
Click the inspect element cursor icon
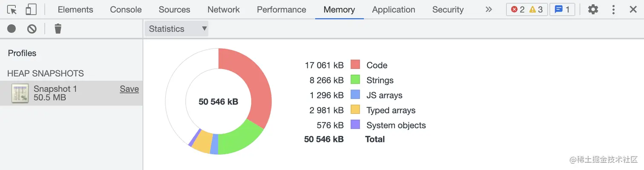click(12, 9)
